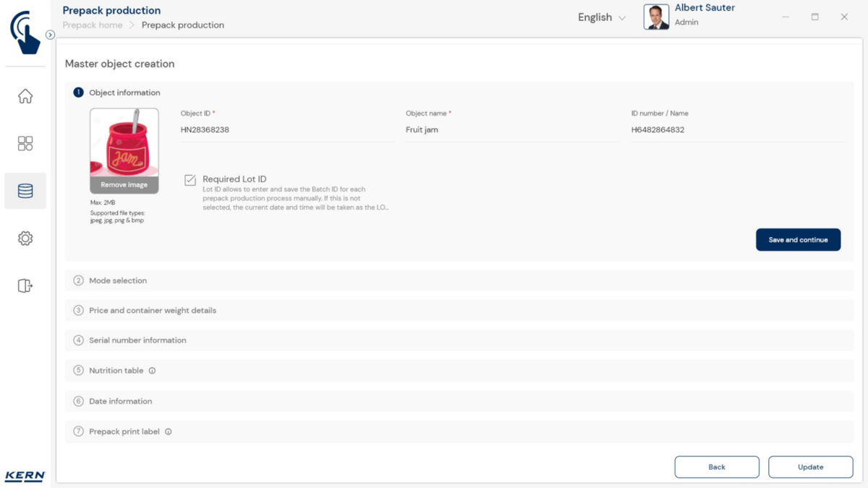Click the Back button
The width and height of the screenshot is (868, 488).
716,467
